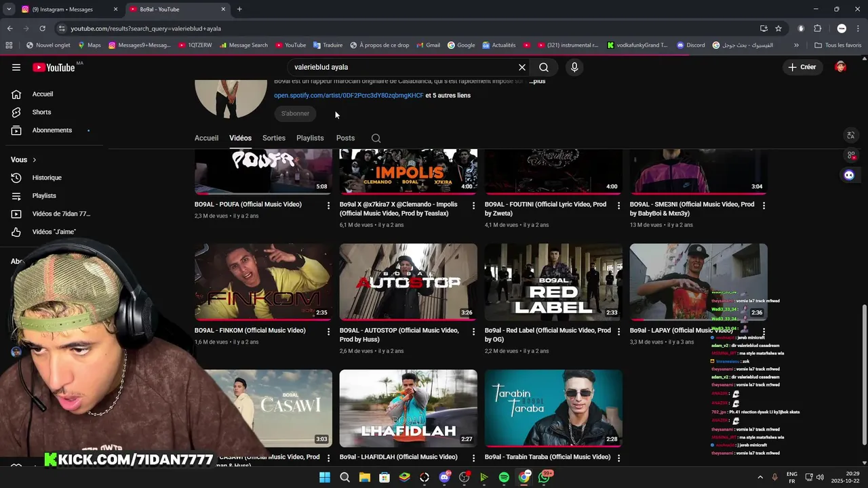
Task: Play the FINKOM video thumbnail
Action: point(263,282)
